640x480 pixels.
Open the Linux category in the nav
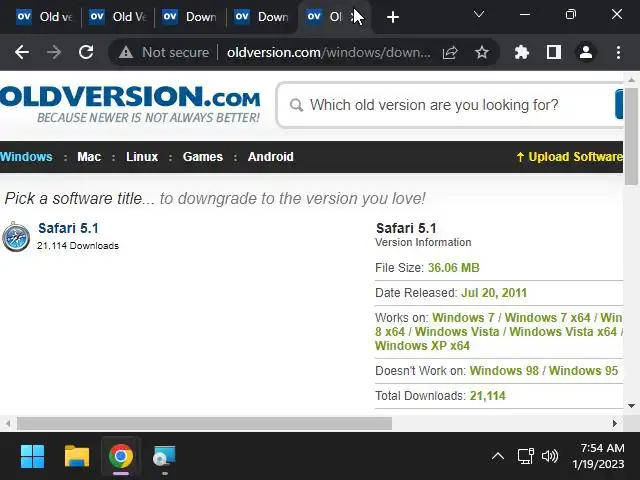pyautogui.click(x=142, y=157)
